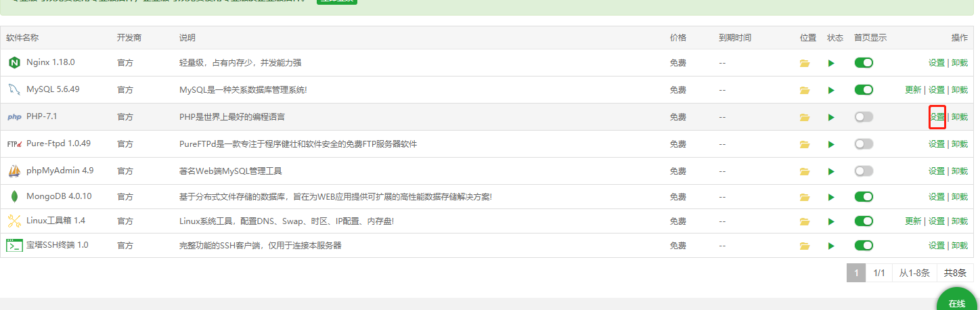Click the Nginx logo icon
This screenshot has width=980, height=310.
click(x=14, y=63)
